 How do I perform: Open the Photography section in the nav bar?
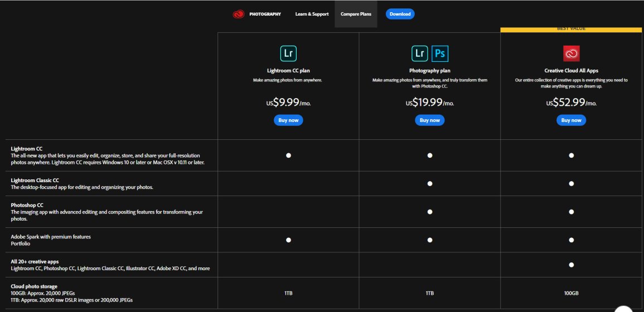(265, 14)
